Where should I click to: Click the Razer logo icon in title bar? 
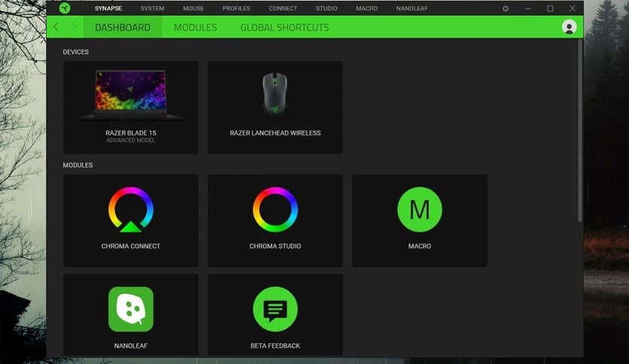[65, 8]
